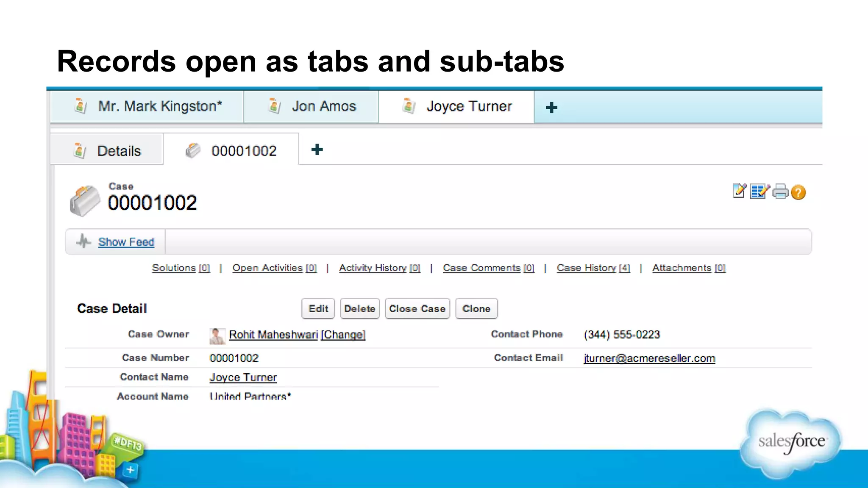Click the edit page pencil icon

point(739,191)
